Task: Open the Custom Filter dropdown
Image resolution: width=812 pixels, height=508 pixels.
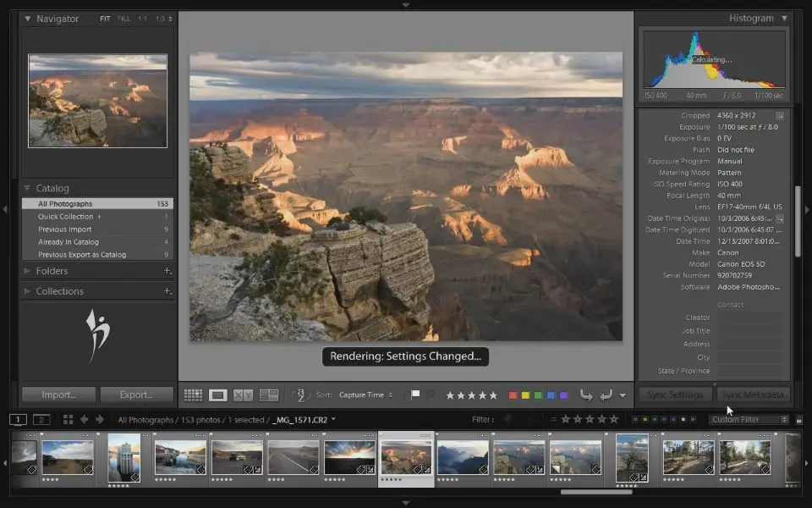Action: click(x=749, y=419)
